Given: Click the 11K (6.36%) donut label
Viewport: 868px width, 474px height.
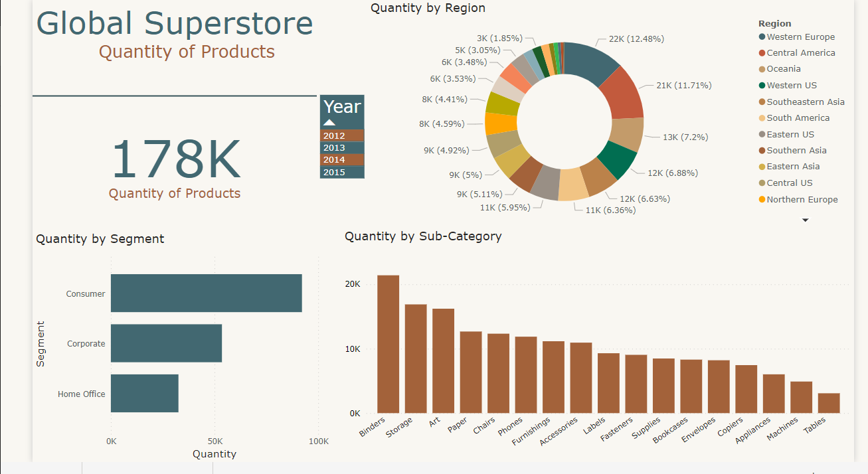Looking at the screenshot, I should point(610,210).
